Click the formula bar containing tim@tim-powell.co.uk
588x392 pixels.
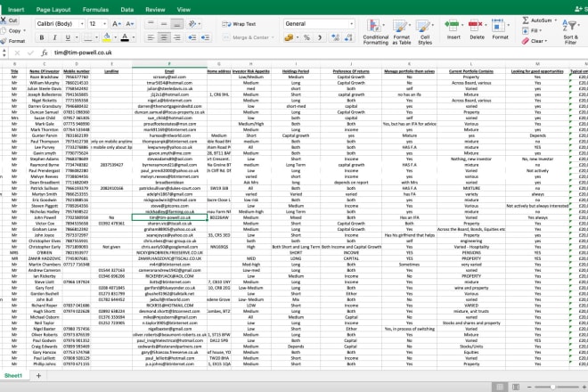(319, 53)
